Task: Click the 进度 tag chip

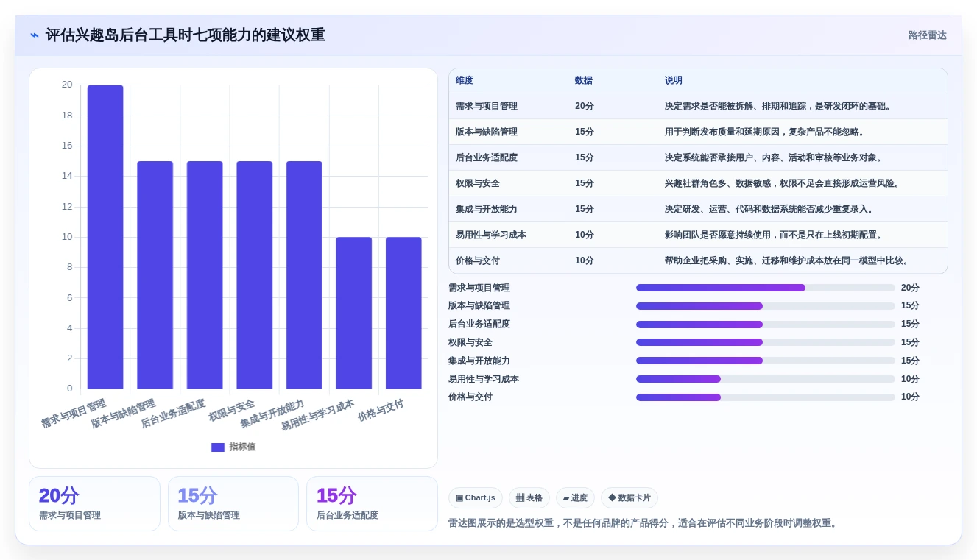Action: coord(575,498)
